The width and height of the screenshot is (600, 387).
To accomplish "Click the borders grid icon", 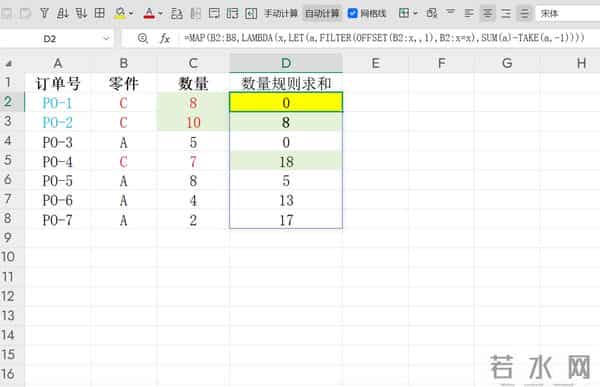I will point(404,14).
